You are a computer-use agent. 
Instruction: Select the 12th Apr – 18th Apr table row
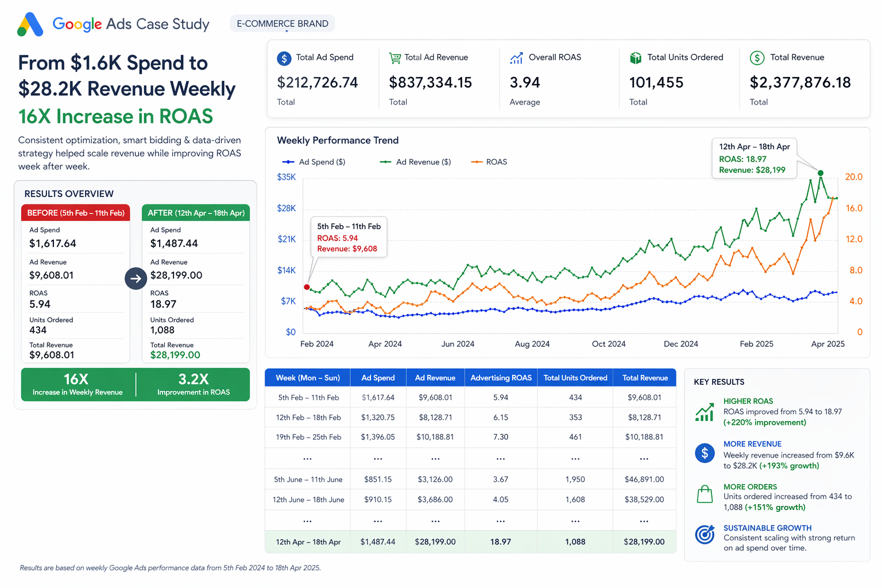pyautogui.click(x=470, y=542)
